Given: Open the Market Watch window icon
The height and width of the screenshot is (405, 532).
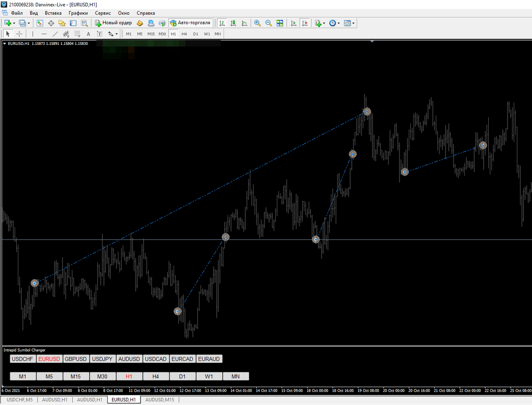Looking at the screenshot, I should (39, 23).
